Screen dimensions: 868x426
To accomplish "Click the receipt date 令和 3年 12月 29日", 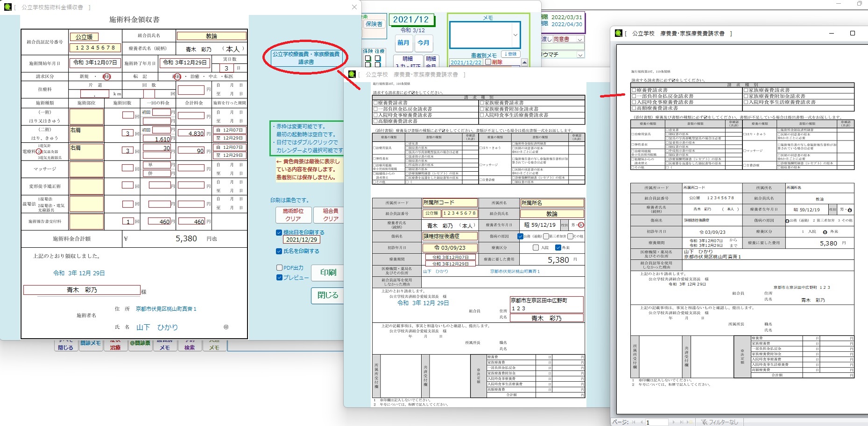I will click(79, 273).
